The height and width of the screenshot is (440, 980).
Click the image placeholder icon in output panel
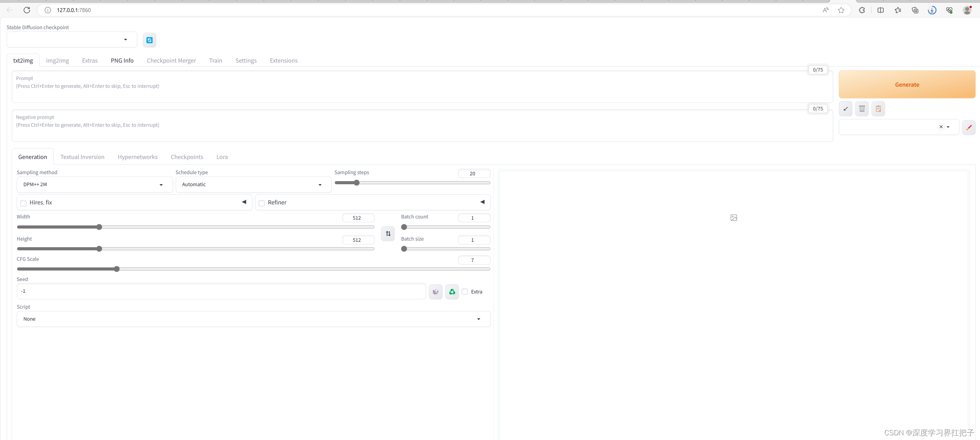pos(733,218)
